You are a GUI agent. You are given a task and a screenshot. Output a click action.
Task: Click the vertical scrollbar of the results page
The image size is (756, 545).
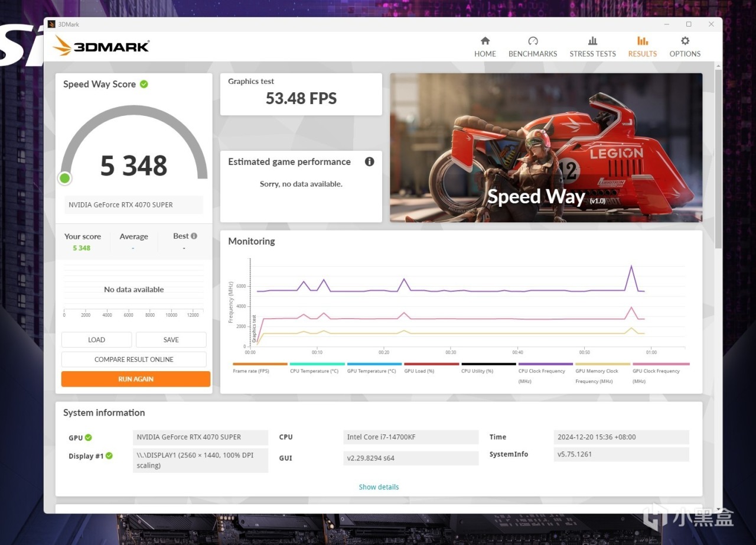pyautogui.click(x=718, y=158)
